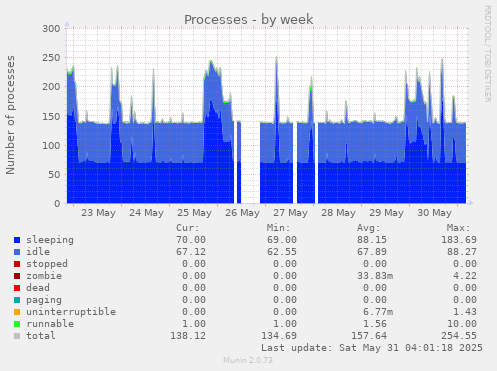
Task: Click the paging legend color swatch
Action: pyautogui.click(x=17, y=300)
